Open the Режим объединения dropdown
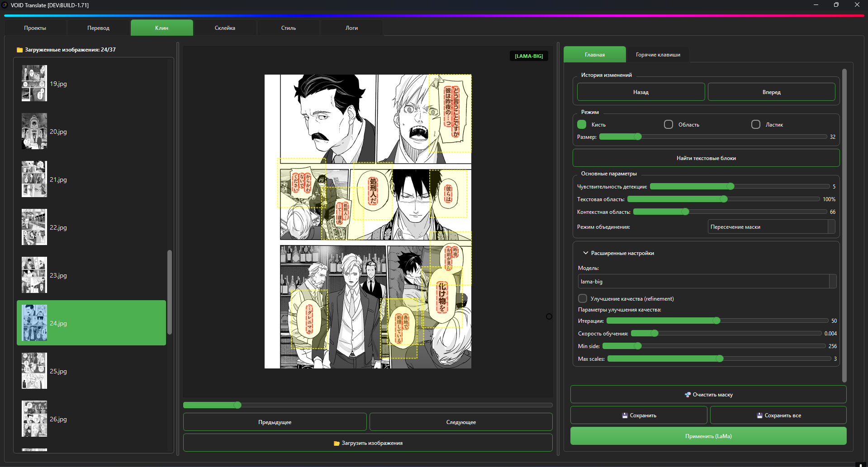This screenshot has height=467, width=868. (771, 227)
